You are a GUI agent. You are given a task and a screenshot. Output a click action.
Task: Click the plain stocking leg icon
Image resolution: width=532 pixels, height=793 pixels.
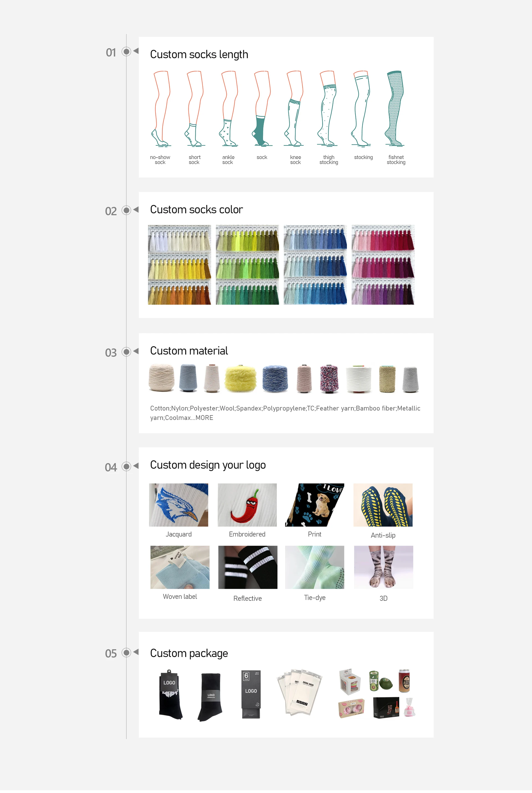coord(361,109)
